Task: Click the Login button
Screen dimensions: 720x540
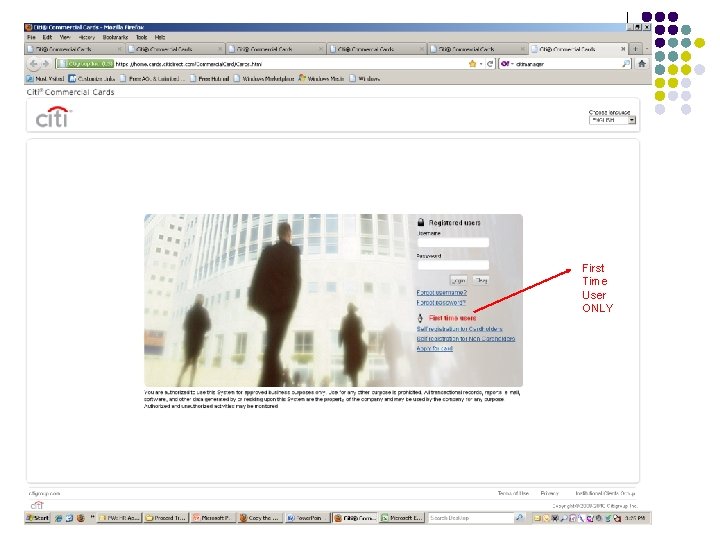Action: [458, 280]
